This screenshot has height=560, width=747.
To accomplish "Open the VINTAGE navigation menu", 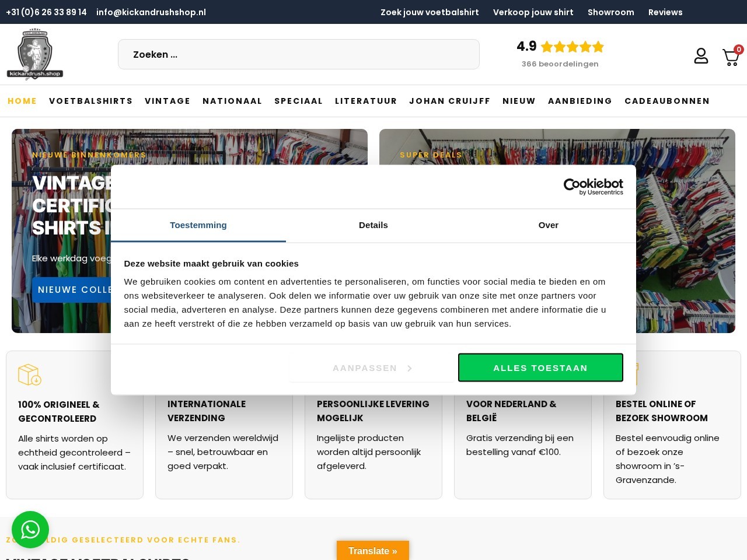I will coord(167,101).
